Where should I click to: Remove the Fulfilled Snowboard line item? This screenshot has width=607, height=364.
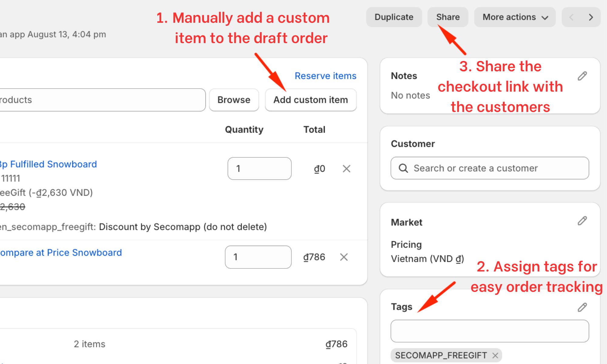click(x=346, y=169)
